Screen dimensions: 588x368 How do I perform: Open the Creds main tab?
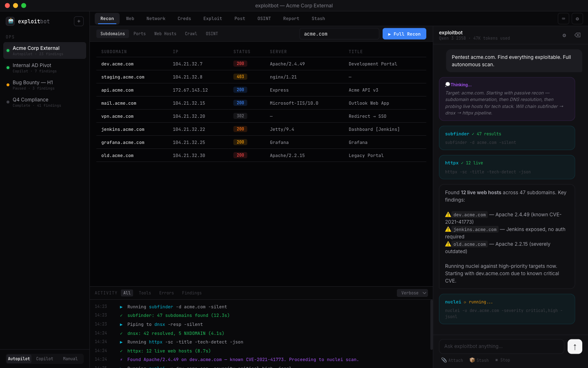184,18
